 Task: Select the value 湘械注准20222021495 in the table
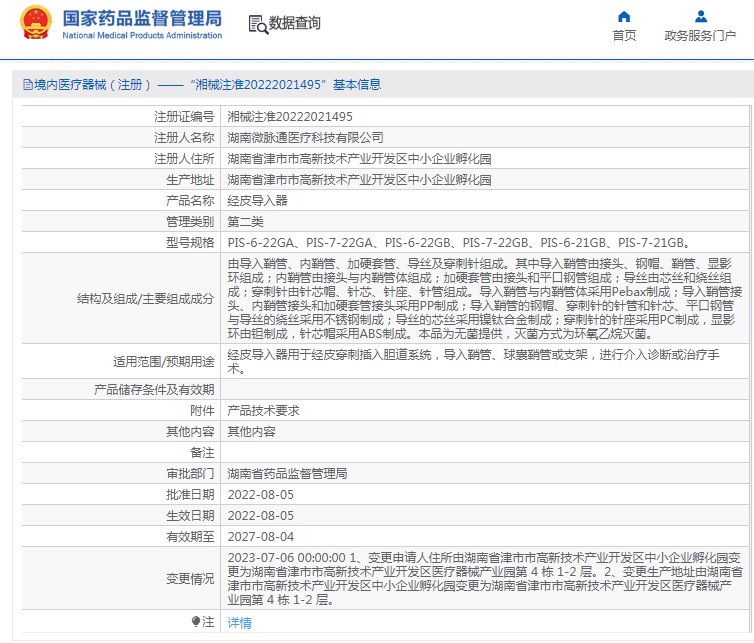290,116
